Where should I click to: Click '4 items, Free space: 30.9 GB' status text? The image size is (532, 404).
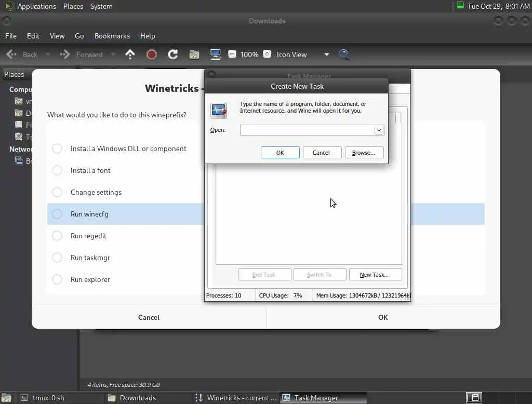tap(124, 385)
